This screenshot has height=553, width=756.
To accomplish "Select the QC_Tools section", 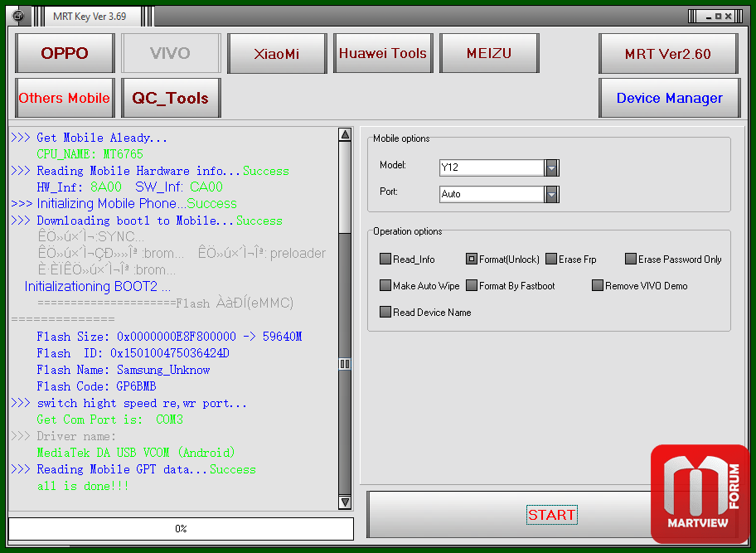I will 171,98.
